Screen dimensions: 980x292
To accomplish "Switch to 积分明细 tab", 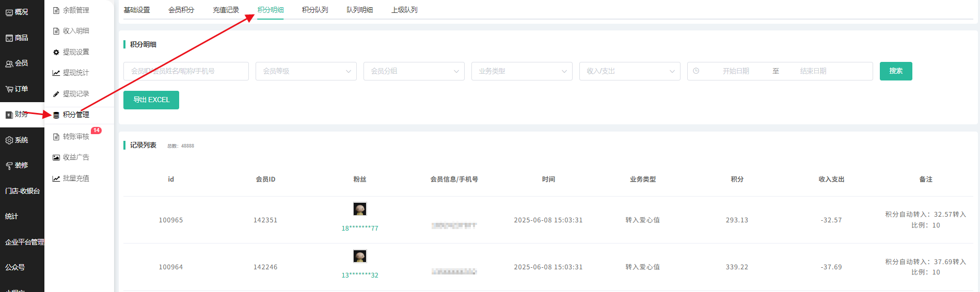I will [x=271, y=10].
